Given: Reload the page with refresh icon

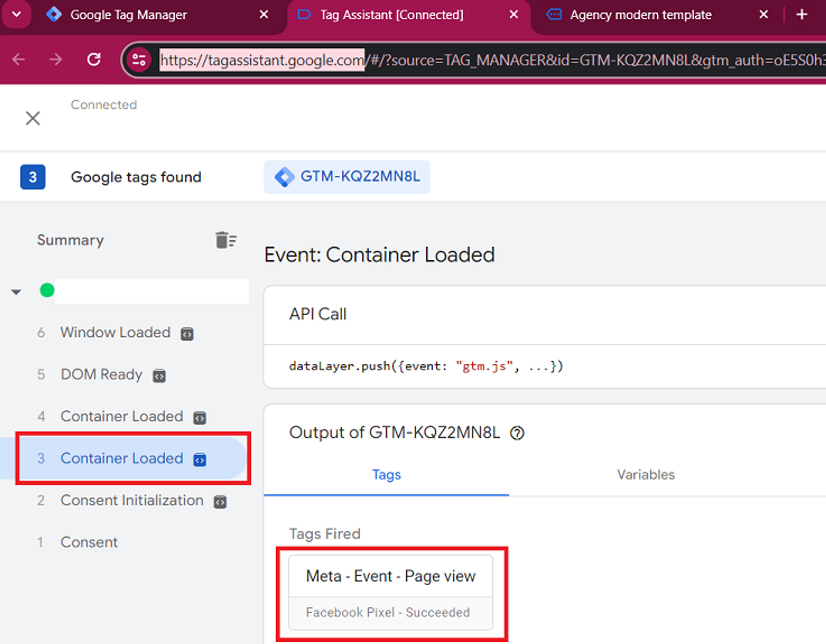Looking at the screenshot, I should (94, 60).
